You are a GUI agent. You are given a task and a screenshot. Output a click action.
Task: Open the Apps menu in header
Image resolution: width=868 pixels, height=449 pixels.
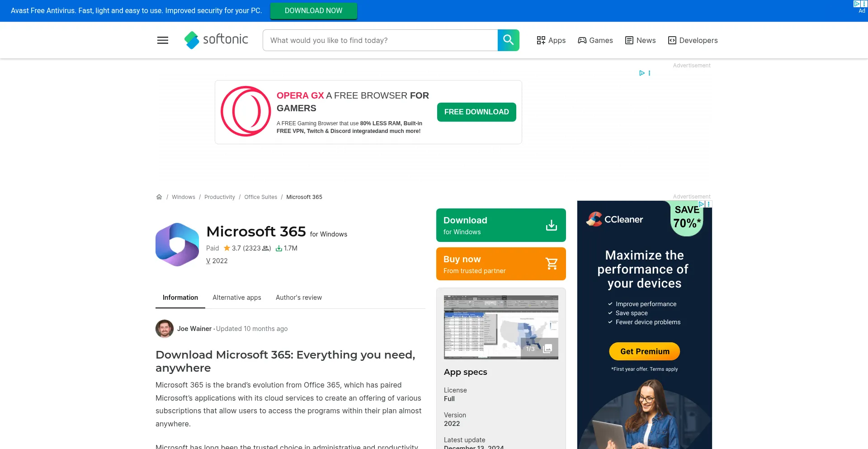click(551, 40)
